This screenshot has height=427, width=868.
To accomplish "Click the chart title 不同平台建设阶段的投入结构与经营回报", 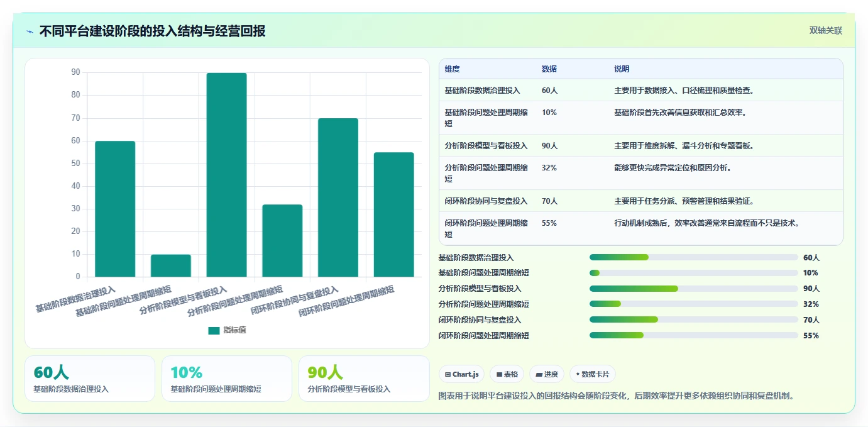I will [152, 31].
